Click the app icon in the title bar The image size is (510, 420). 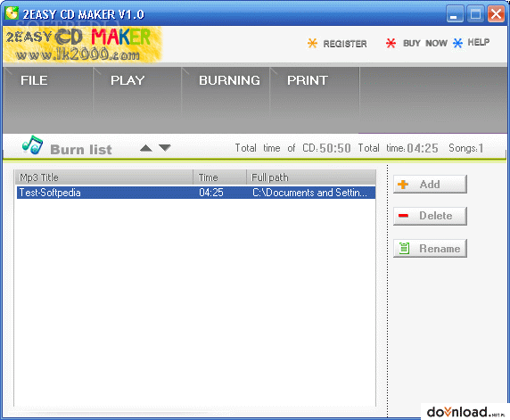point(12,13)
